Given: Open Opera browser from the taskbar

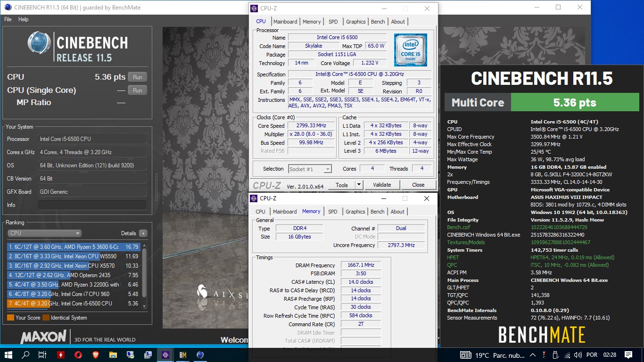Looking at the screenshot, I should [78, 355].
